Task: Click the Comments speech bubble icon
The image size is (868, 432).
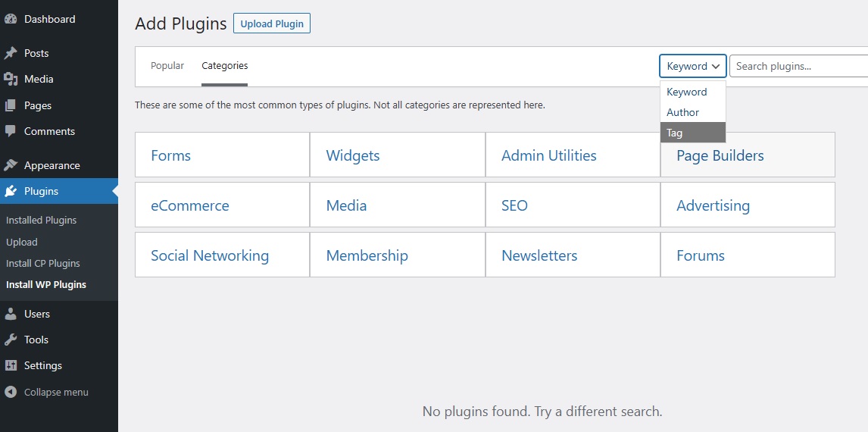Action: (x=11, y=131)
